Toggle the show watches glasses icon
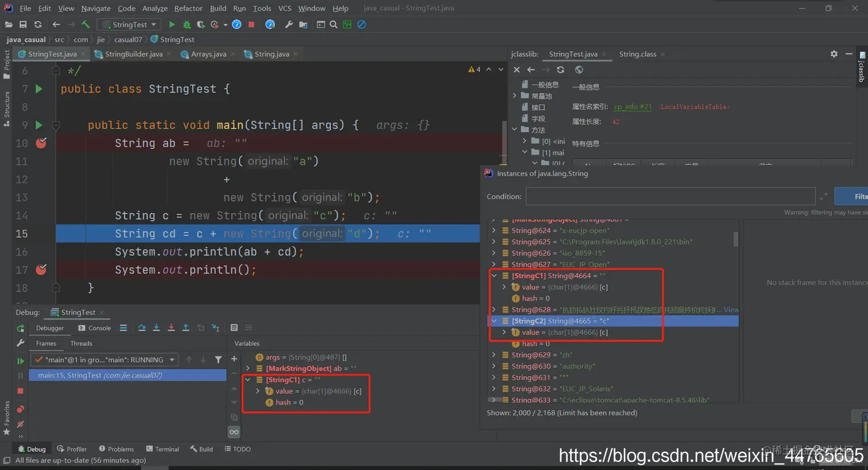Screen dimensions: 868x470 [x=234, y=432]
